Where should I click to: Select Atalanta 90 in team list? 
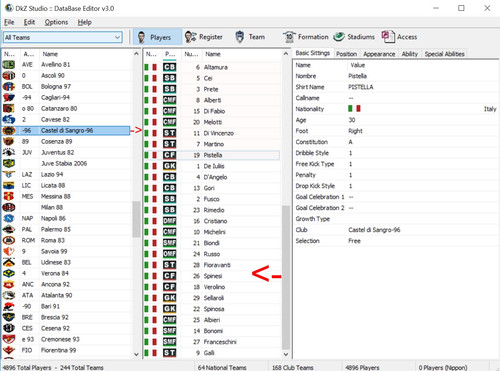click(x=66, y=296)
